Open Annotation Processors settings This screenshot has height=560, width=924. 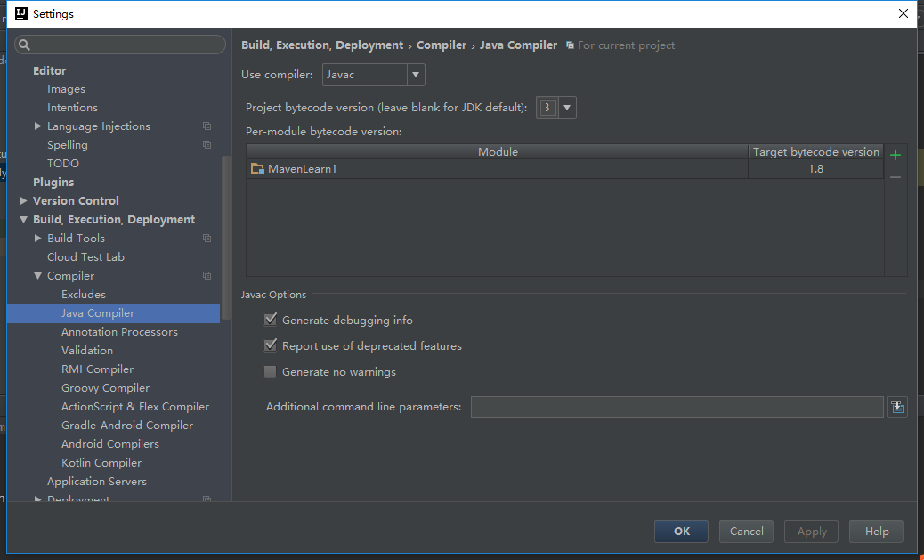click(x=119, y=332)
